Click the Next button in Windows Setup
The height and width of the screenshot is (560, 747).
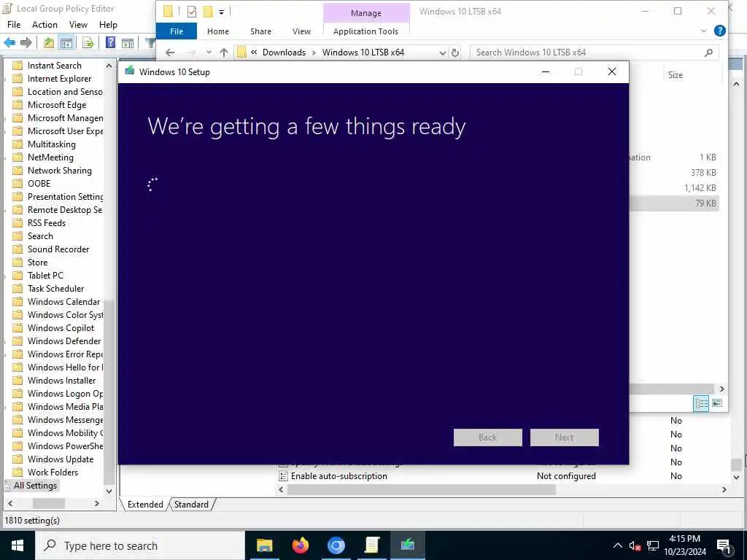[x=565, y=437]
